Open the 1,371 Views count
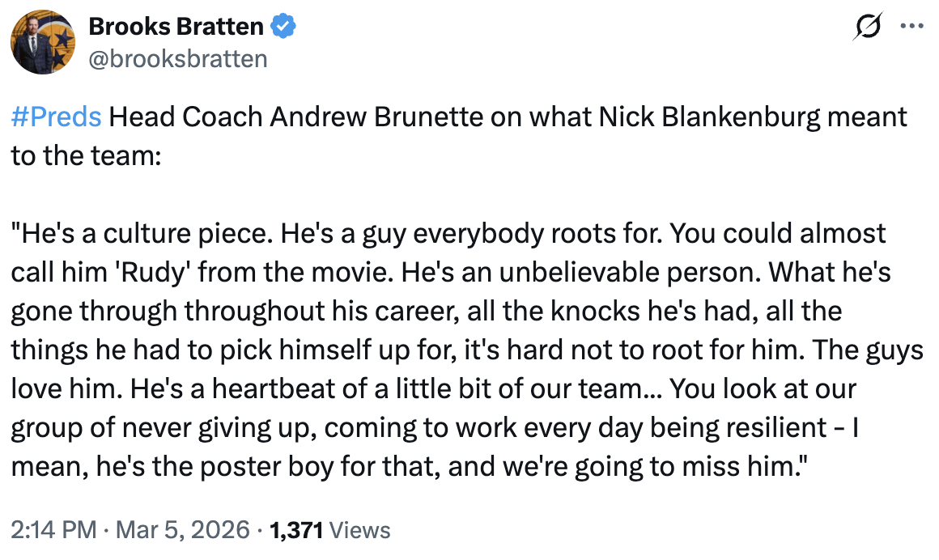Viewport: 939px width, 560px height. point(329,531)
